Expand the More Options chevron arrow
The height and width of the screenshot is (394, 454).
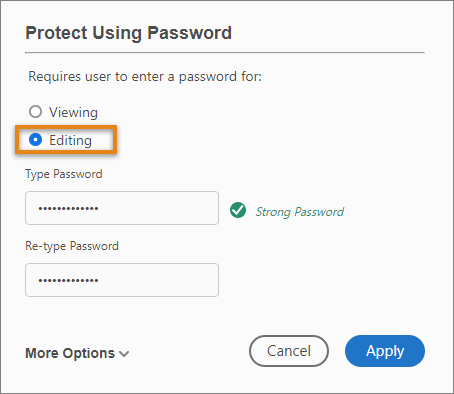(124, 354)
